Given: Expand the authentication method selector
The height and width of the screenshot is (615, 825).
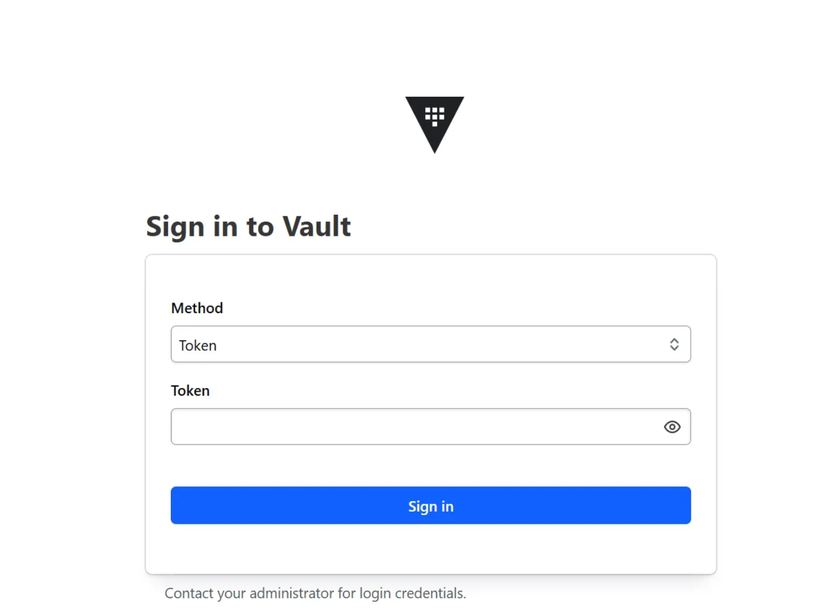Looking at the screenshot, I should [x=430, y=344].
